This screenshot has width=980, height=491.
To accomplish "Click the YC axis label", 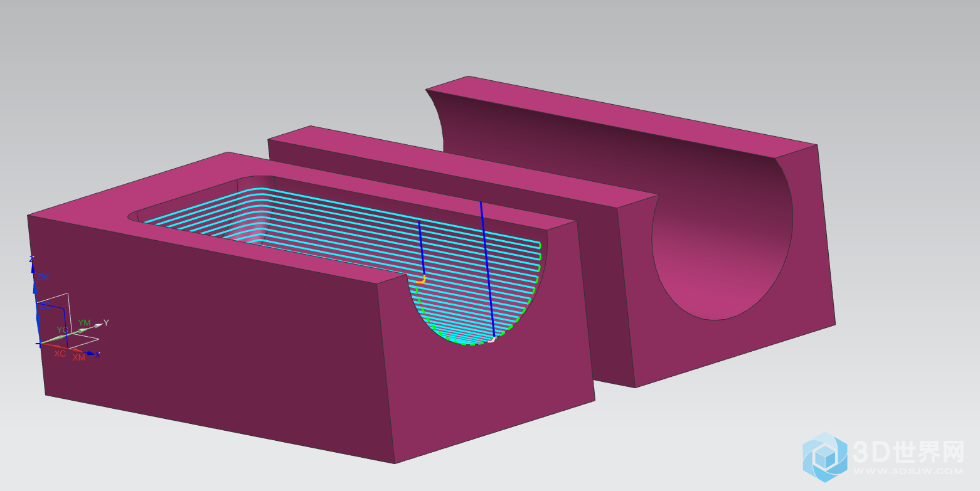I will coord(62,330).
